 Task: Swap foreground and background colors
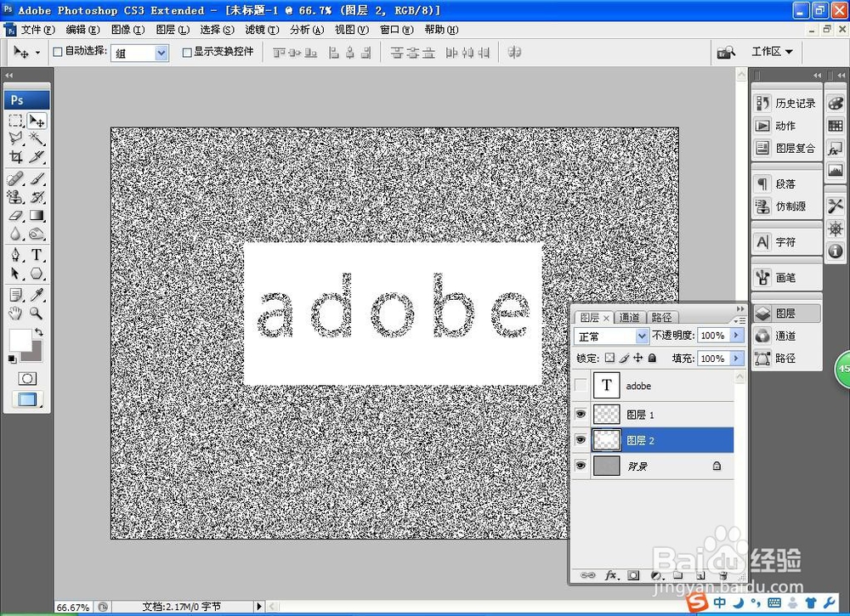pyautogui.click(x=39, y=331)
